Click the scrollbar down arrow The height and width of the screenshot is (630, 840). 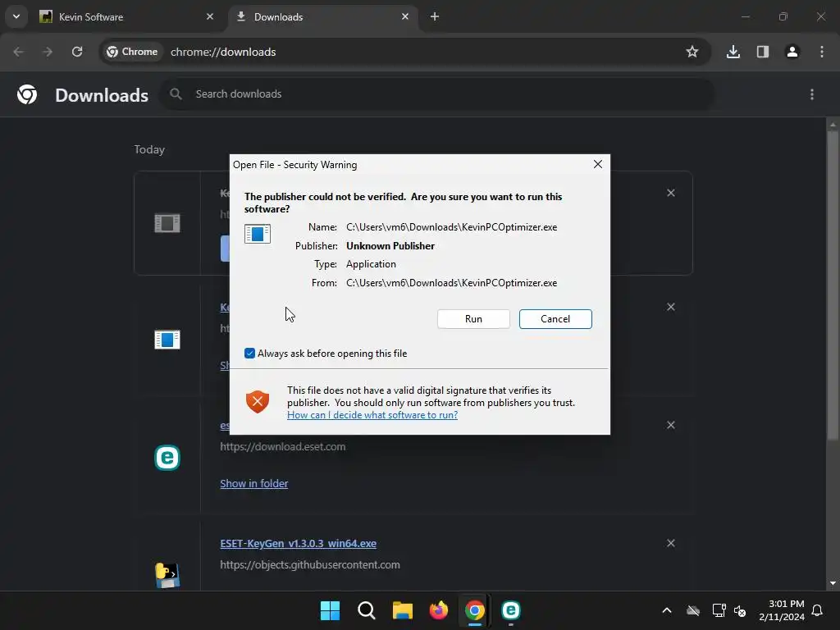(x=833, y=583)
